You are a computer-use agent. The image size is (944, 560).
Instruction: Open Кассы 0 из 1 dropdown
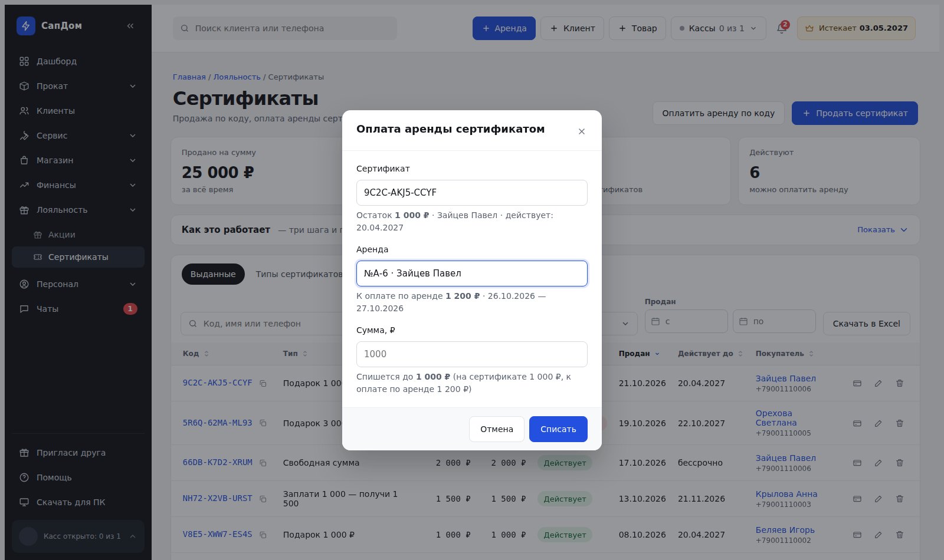click(718, 28)
